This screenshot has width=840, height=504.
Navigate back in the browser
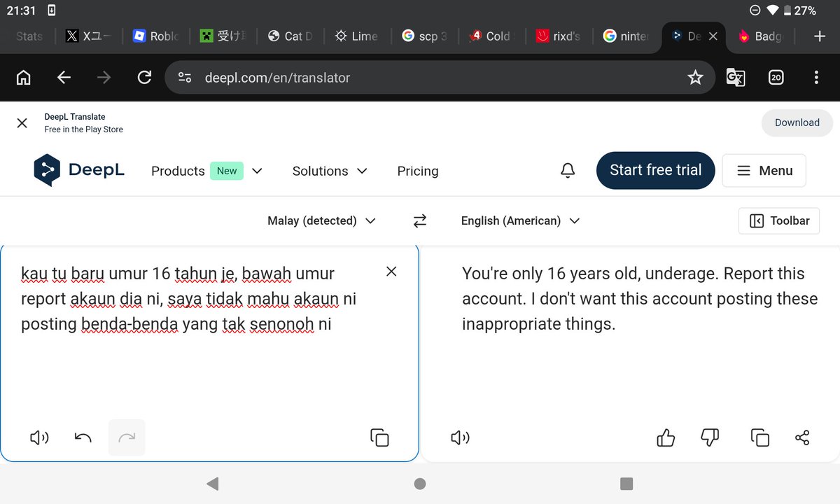pos(64,78)
